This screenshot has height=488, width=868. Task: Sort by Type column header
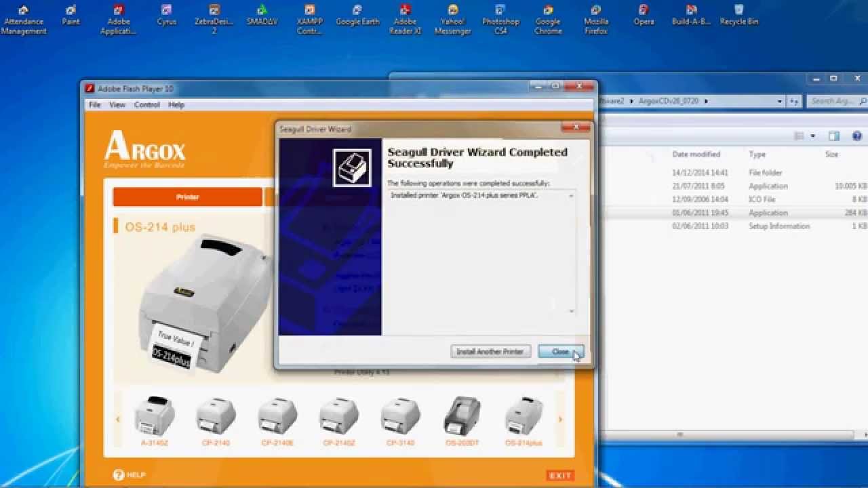point(757,155)
